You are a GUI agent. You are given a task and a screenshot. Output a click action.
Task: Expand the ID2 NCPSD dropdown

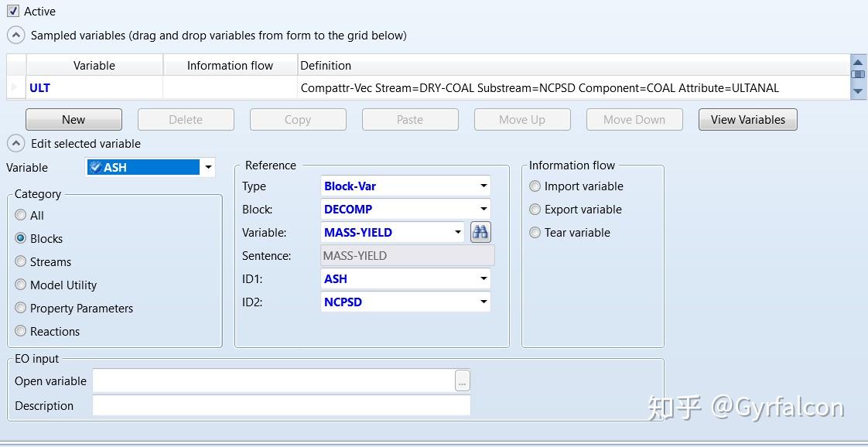pos(484,302)
